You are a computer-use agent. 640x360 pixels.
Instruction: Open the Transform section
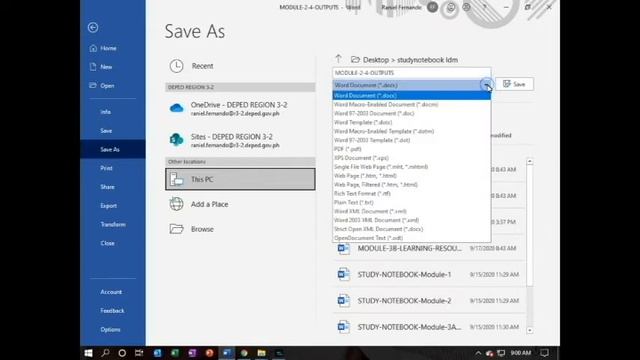click(113, 224)
